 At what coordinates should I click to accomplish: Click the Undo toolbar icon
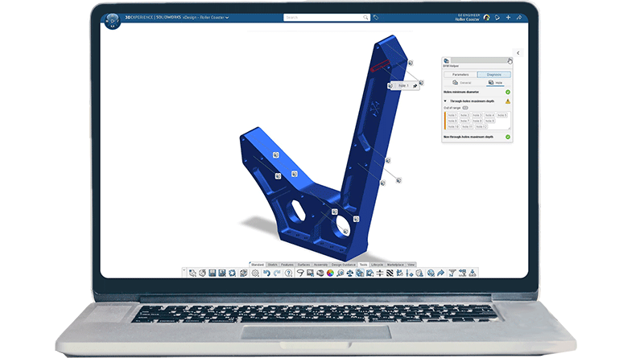coord(266,273)
